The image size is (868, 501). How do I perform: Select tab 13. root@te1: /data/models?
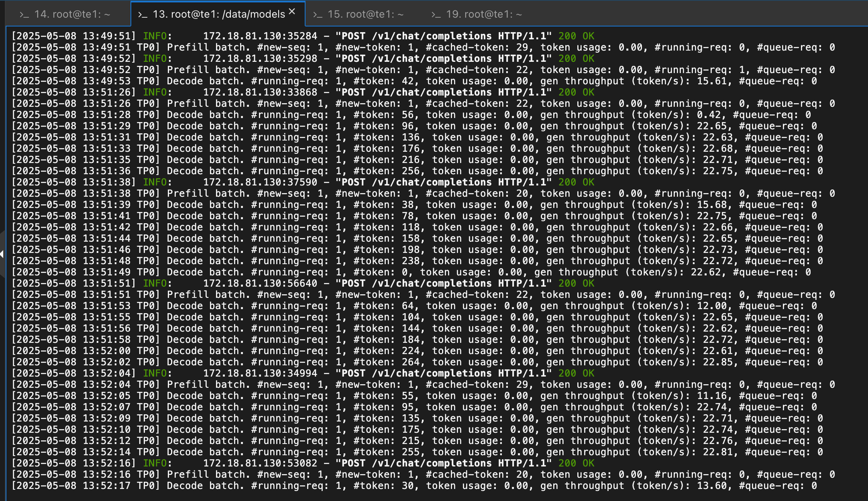pos(219,14)
